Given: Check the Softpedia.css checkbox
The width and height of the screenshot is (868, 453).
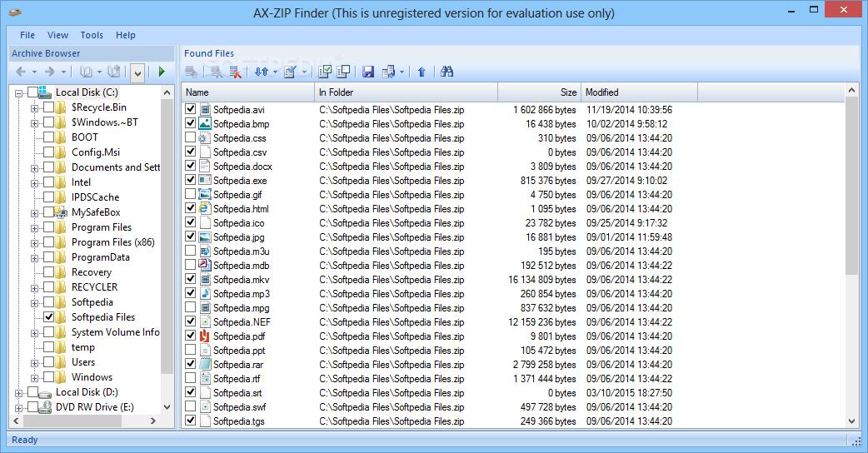Looking at the screenshot, I should pyautogui.click(x=191, y=137).
